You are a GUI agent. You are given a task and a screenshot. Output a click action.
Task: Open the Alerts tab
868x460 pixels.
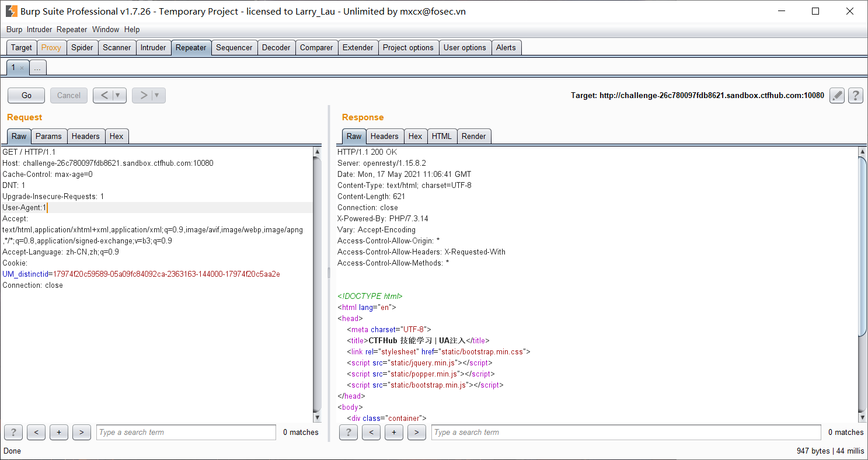(x=506, y=48)
